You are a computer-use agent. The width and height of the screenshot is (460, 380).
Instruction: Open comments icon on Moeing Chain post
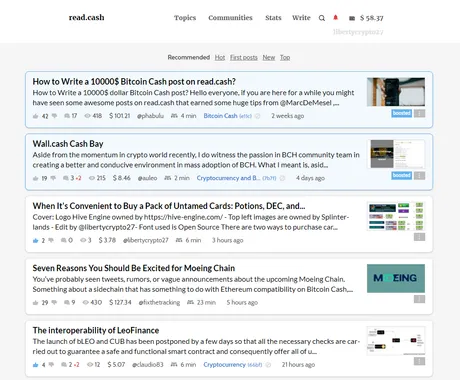67,303
